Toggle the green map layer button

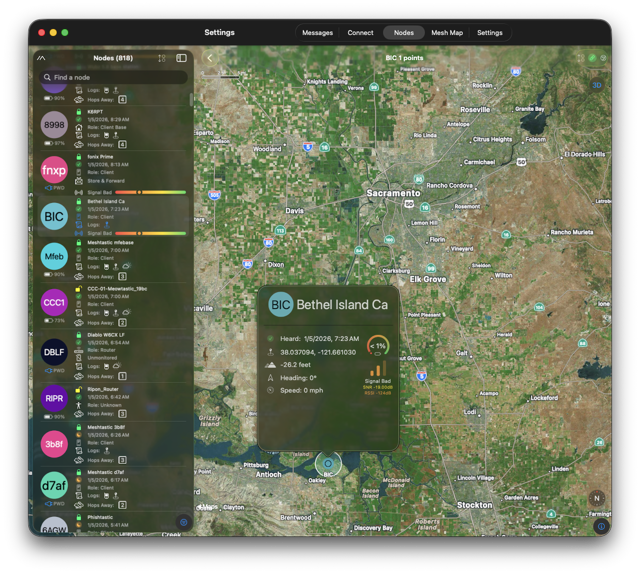pos(592,59)
